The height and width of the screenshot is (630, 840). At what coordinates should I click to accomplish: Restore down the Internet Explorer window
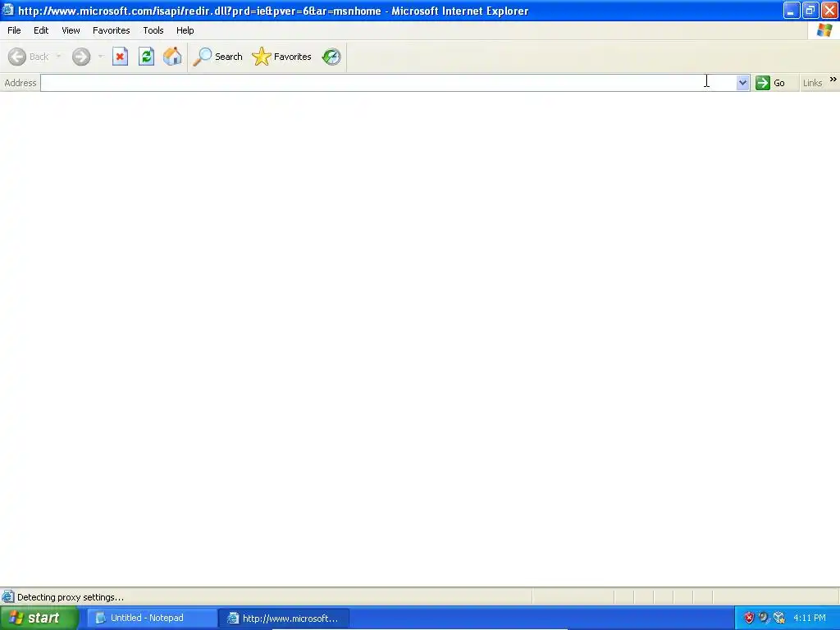pyautogui.click(x=810, y=11)
